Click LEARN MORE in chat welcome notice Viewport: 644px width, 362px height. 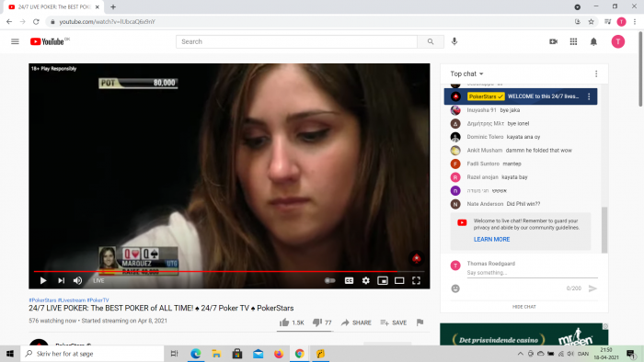[491, 239]
